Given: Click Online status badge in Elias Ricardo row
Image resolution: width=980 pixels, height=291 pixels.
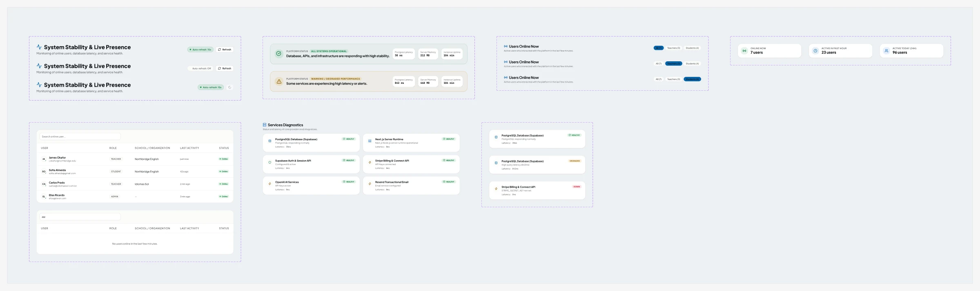Looking at the screenshot, I should 224,197.
